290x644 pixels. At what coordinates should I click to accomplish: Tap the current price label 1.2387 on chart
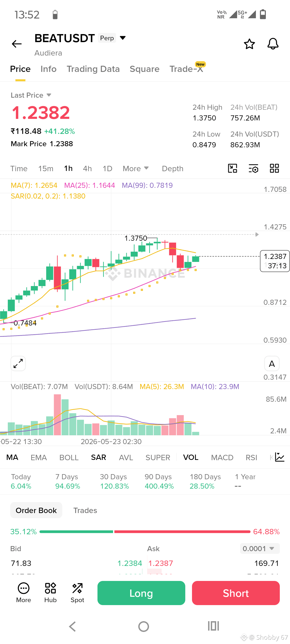275,261
